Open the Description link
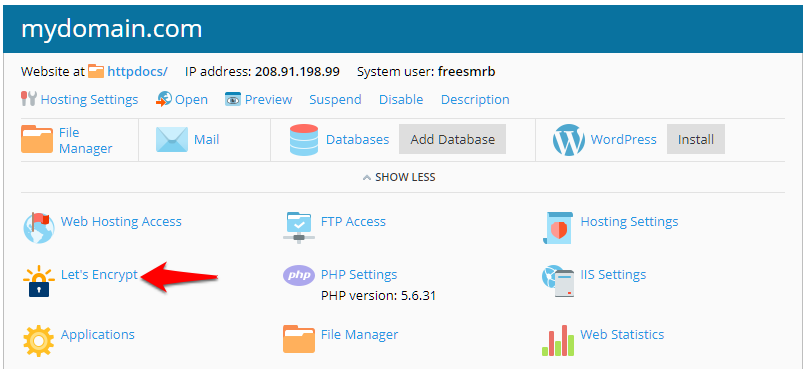808x369 pixels. point(475,99)
